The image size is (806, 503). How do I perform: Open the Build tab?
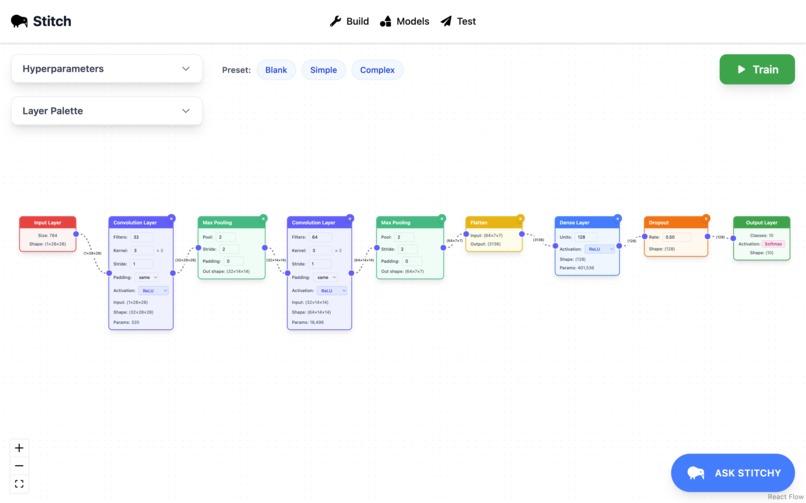point(350,21)
